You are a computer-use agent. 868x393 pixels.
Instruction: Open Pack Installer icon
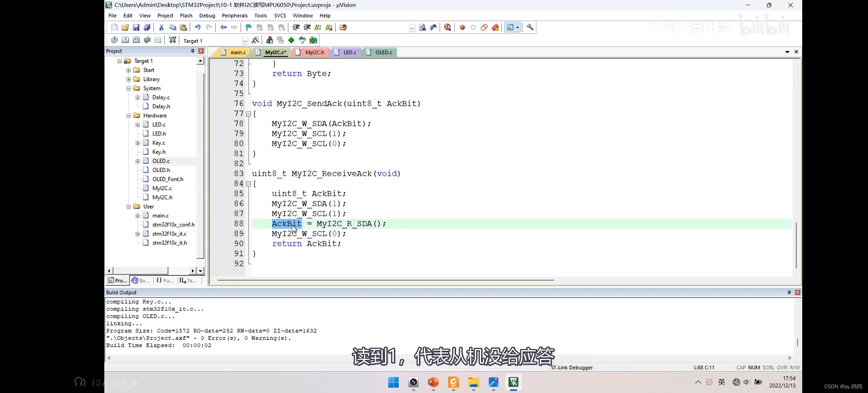(313, 40)
